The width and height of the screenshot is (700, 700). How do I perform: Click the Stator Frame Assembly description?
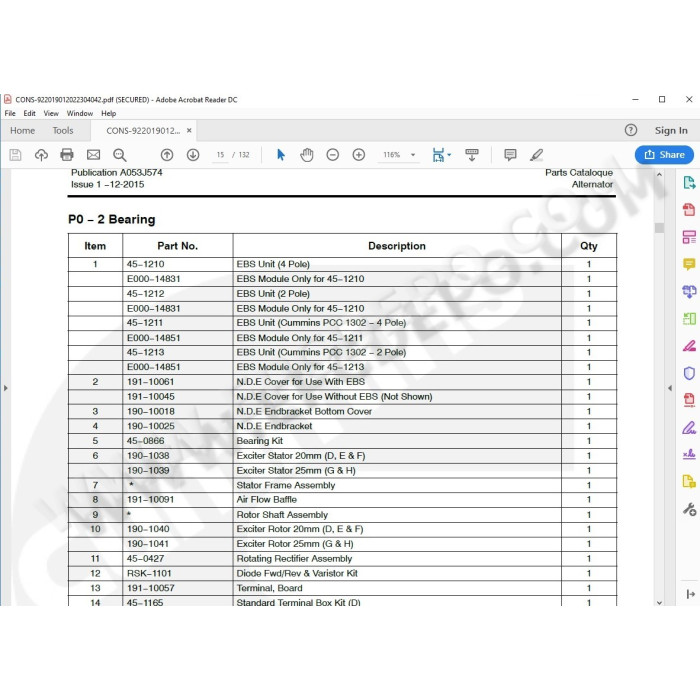click(x=286, y=485)
